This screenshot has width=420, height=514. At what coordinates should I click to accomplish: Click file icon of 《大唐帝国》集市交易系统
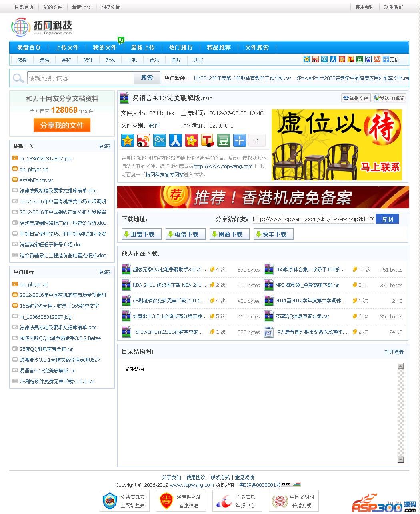point(269,332)
